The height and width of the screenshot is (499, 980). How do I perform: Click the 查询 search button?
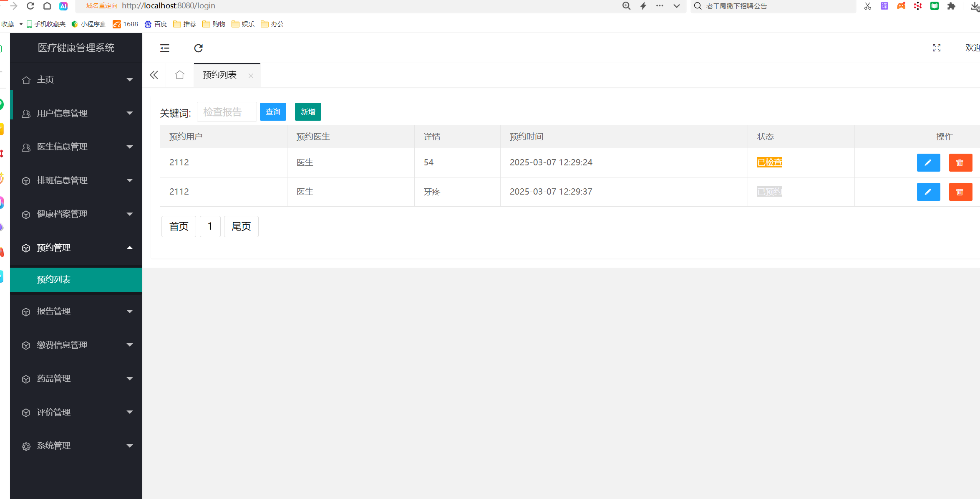273,112
